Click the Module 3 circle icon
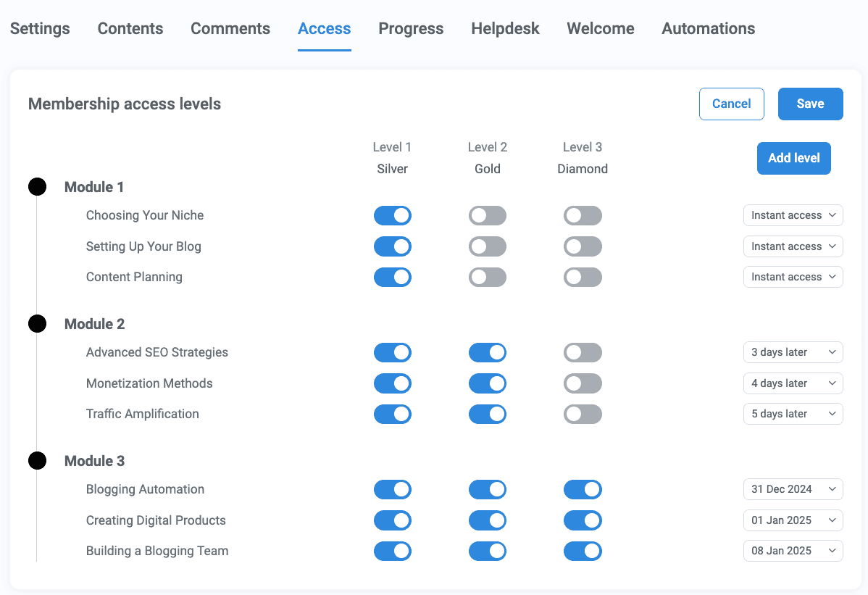Image resolution: width=868 pixels, height=595 pixels. [x=37, y=460]
